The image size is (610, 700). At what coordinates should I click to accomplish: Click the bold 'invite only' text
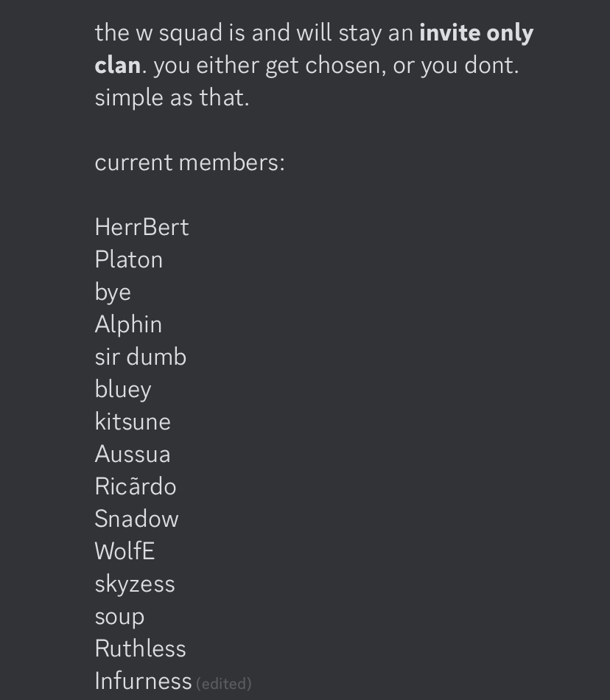tap(476, 33)
